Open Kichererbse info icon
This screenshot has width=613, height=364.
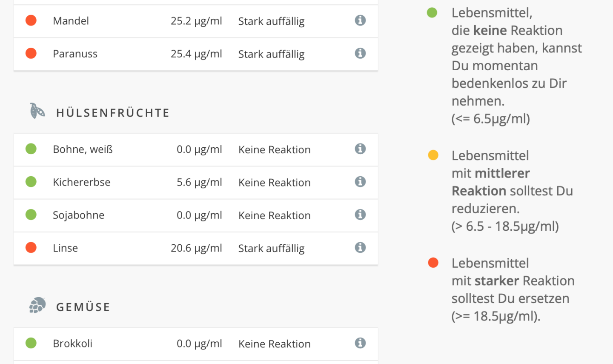pos(360,182)
